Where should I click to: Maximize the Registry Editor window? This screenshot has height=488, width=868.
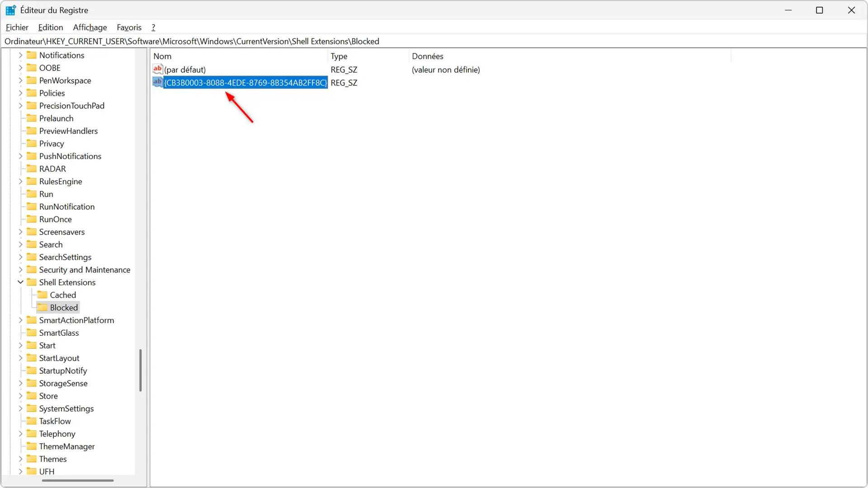pyautogui.click(x=820, y=10)
